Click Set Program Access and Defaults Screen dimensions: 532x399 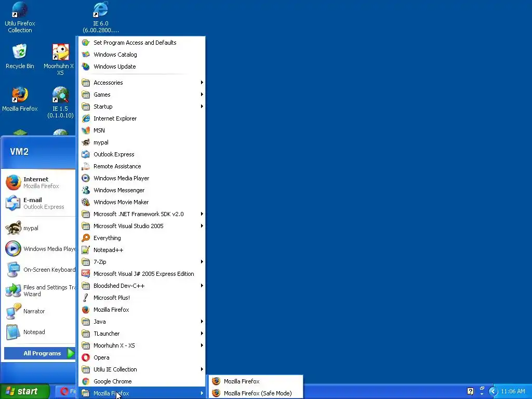coord(142,43)
